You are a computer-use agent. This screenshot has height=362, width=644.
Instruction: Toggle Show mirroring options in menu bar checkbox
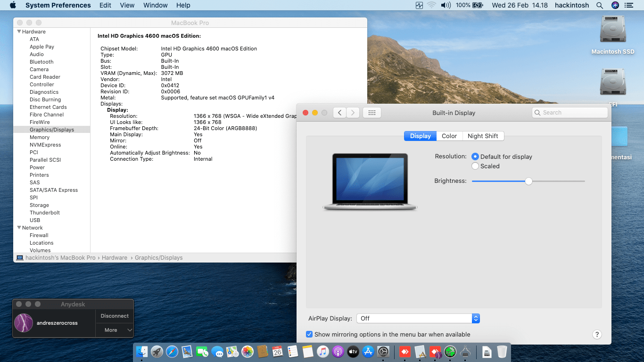pyautogui.click(x=309, y=334)
